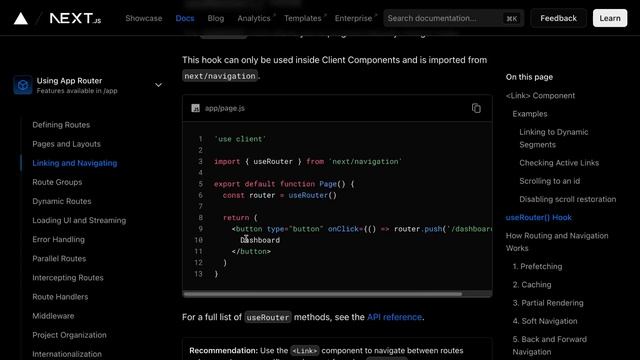Jump to How Routing and Navigation Works
The width and height of the screenshot is (640, 360).
(557, 242)
